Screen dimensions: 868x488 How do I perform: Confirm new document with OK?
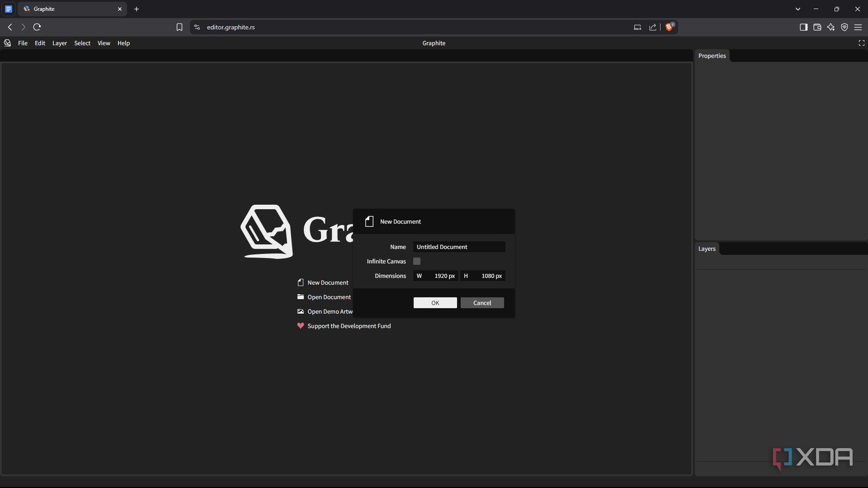(435, 303)
